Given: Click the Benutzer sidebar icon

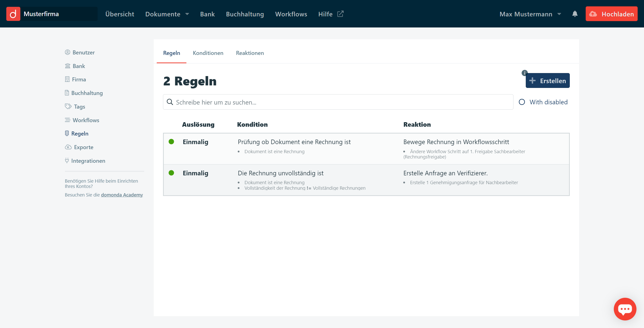Looking at the screenshot, I should pos(67,52).
